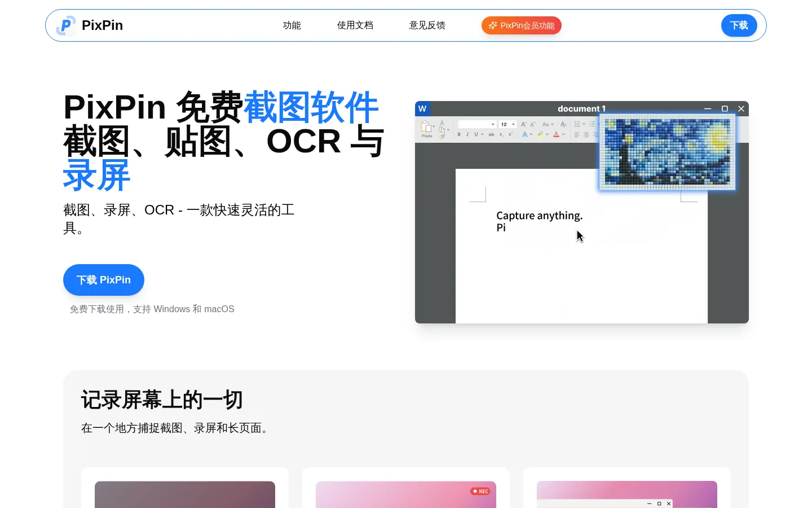The width and height of the screenshot is (812, 508).
Task: Open the 功能 navigation menu item
Action: click(292, 25)
